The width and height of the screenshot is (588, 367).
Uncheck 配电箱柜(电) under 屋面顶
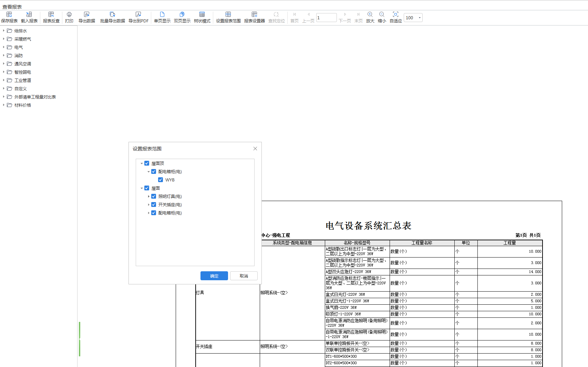click(154, 171)
